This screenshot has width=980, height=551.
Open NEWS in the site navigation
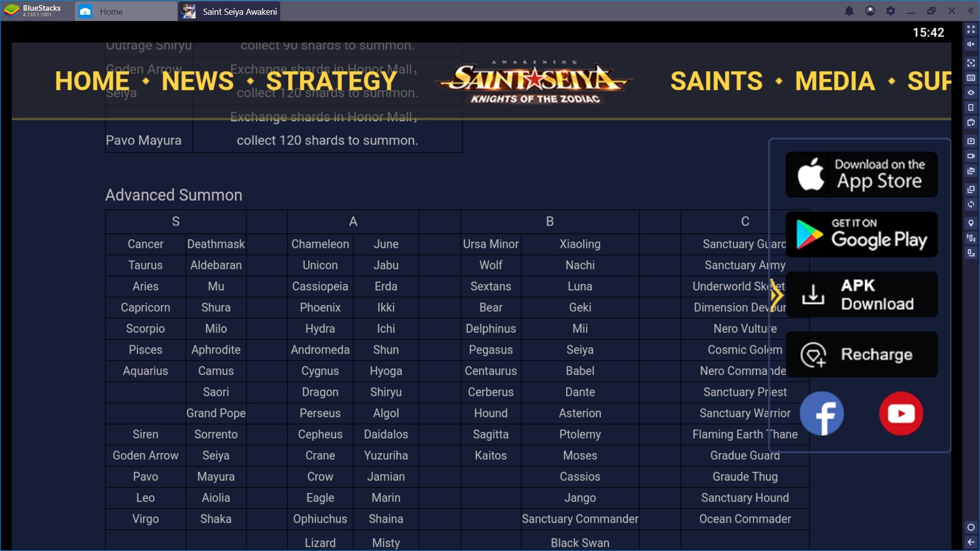pyautogui.click(x=198, y=81)
